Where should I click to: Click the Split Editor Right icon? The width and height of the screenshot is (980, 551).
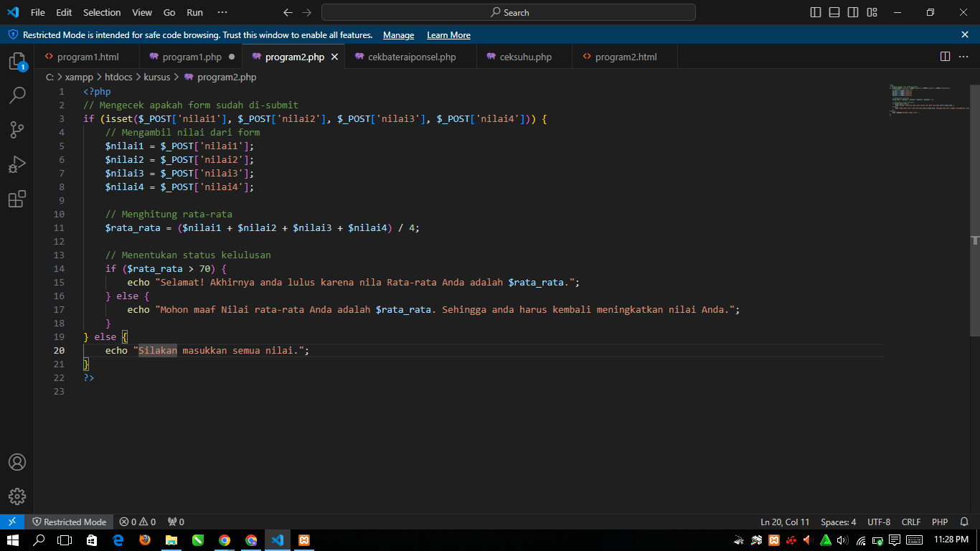coord(945,57)
